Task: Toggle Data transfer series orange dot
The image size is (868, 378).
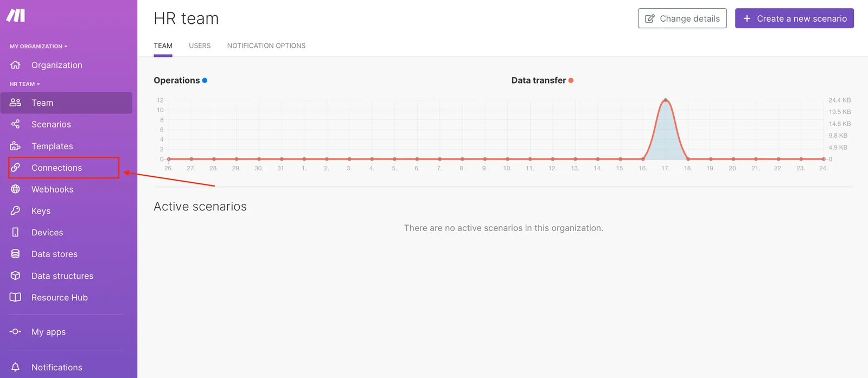Action: [571, 80]
